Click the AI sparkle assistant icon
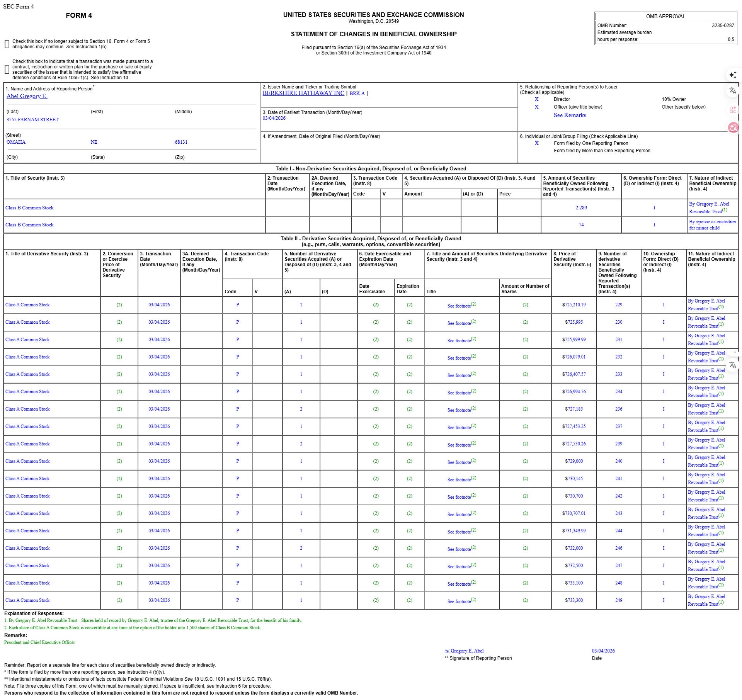The width and height of the screenshot is (742, 700). [732, 75]
